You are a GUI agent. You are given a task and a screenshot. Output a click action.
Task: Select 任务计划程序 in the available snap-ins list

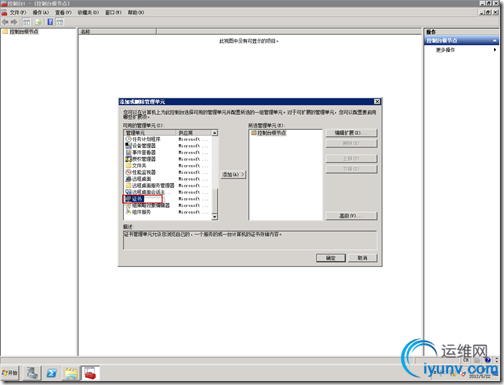point(143,139)
